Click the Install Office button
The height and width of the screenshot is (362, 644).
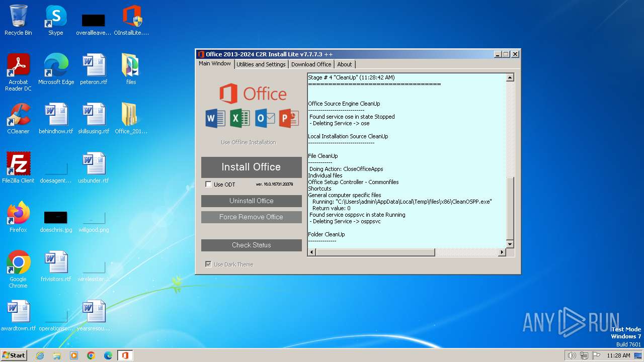pos(252,167)
